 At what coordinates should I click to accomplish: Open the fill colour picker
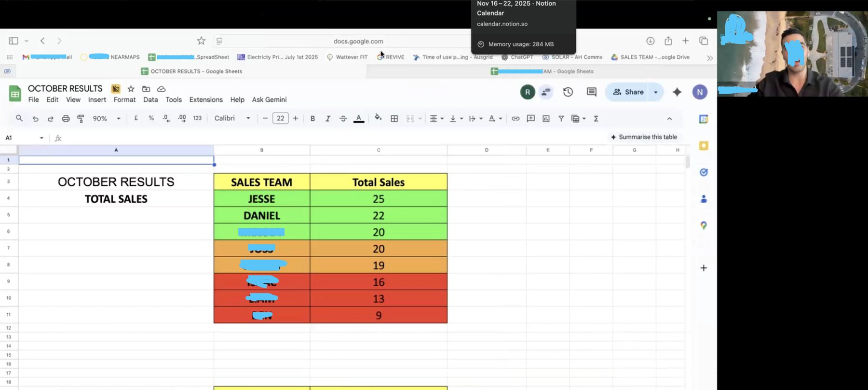[x=378, y=118]
